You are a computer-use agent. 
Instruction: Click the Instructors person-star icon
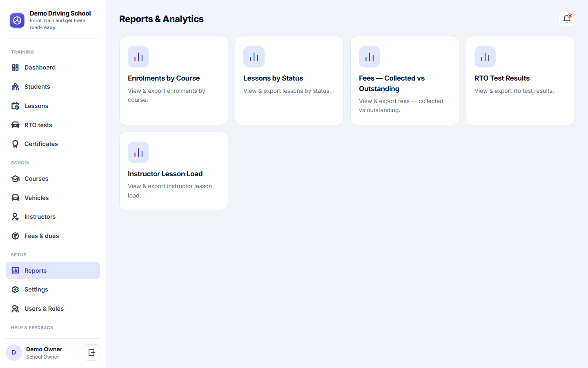[15, 217]
